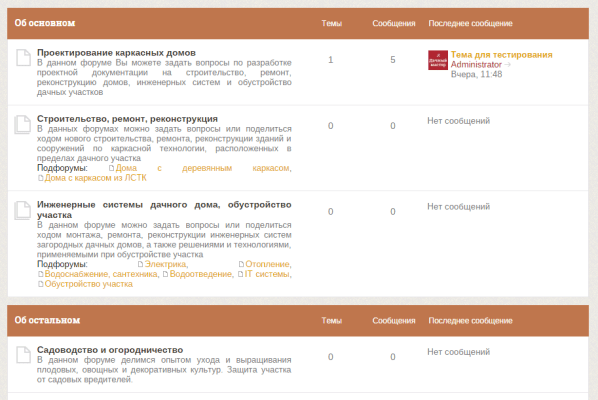Click the small page icon before Отопление

(x=241, y=264)
